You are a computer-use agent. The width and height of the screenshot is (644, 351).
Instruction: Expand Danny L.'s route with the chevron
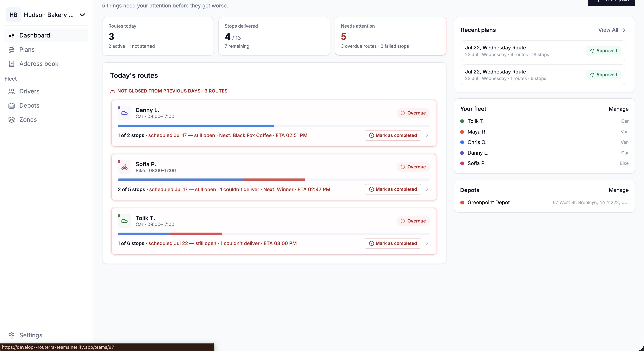tap(427, 135)
